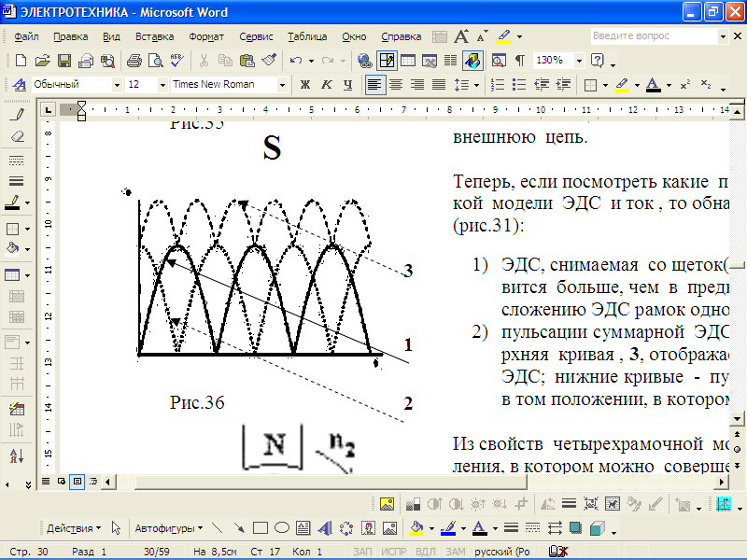Toggle underline (Ч) formatting

point(347,85)
